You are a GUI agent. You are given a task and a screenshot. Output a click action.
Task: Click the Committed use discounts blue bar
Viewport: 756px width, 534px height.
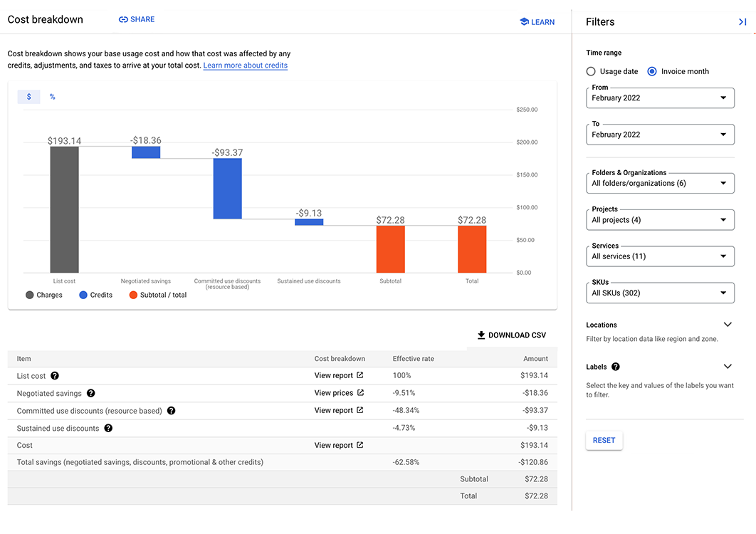pos(228,189)
